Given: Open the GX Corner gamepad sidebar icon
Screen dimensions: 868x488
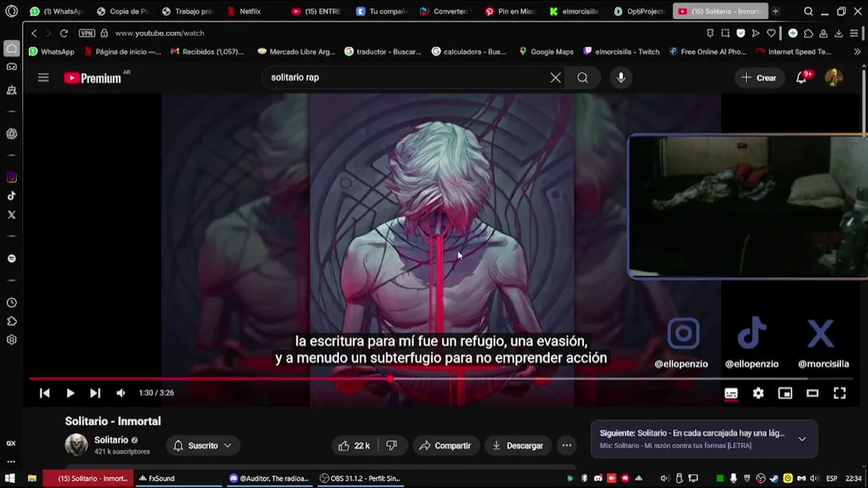Looking at the screenshot, I should click(12, 66).
